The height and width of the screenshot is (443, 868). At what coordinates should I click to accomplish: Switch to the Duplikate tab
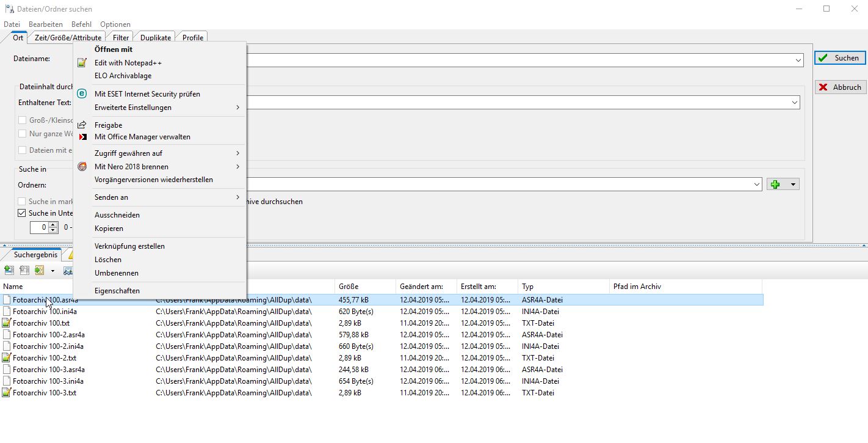pos(156,38)
